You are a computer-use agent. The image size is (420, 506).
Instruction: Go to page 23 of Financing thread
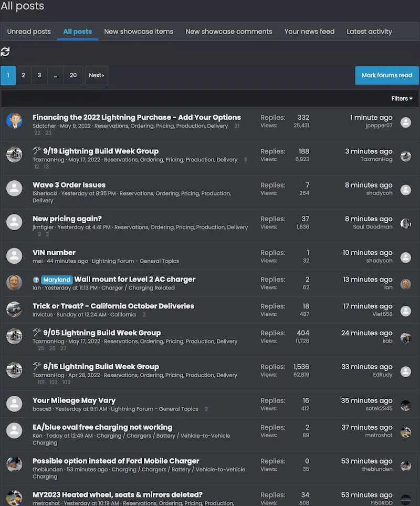48,133
